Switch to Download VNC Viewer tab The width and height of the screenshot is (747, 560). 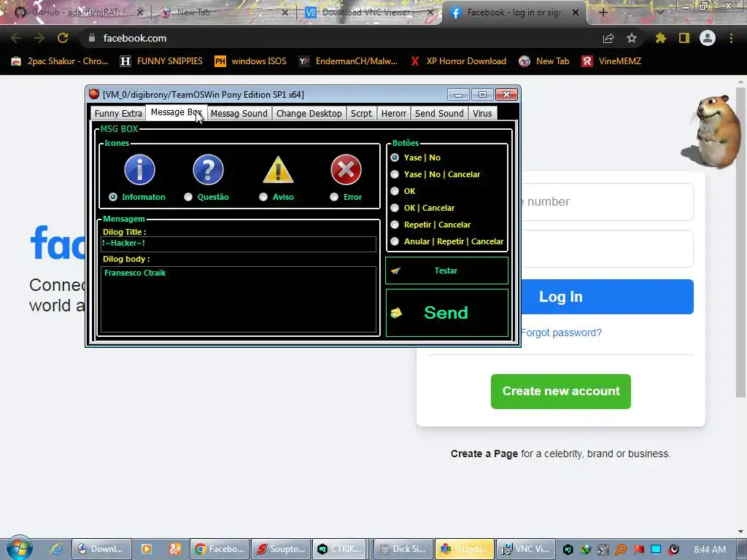pyautogui.click(x=369, y=12)
